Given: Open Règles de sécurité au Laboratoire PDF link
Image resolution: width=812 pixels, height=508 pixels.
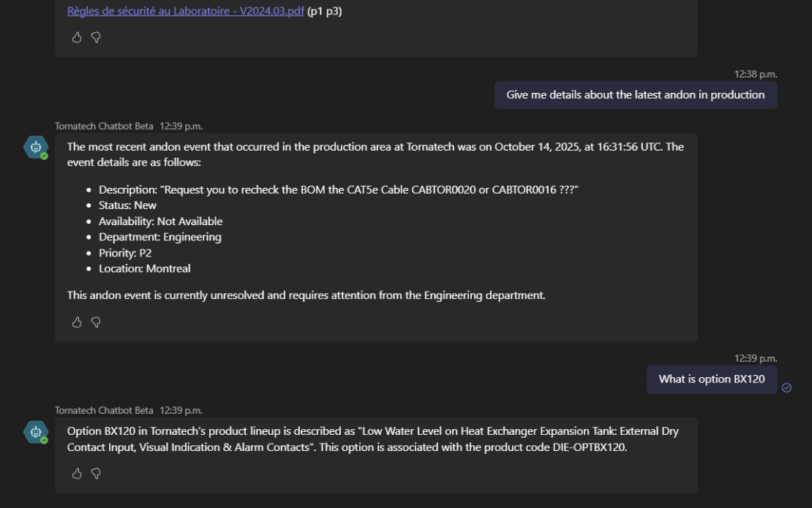Looking at the screenshot, I should pyautogui.click(x=185, y=11).
